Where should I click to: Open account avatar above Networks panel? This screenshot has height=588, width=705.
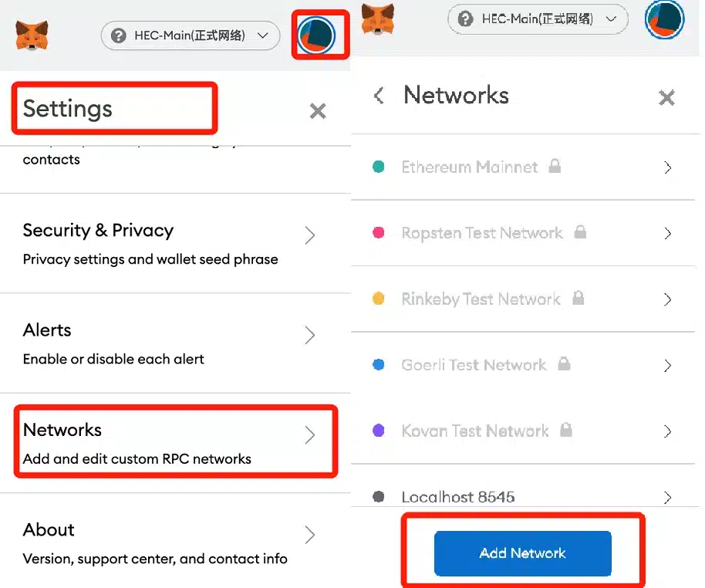[665, 19]
